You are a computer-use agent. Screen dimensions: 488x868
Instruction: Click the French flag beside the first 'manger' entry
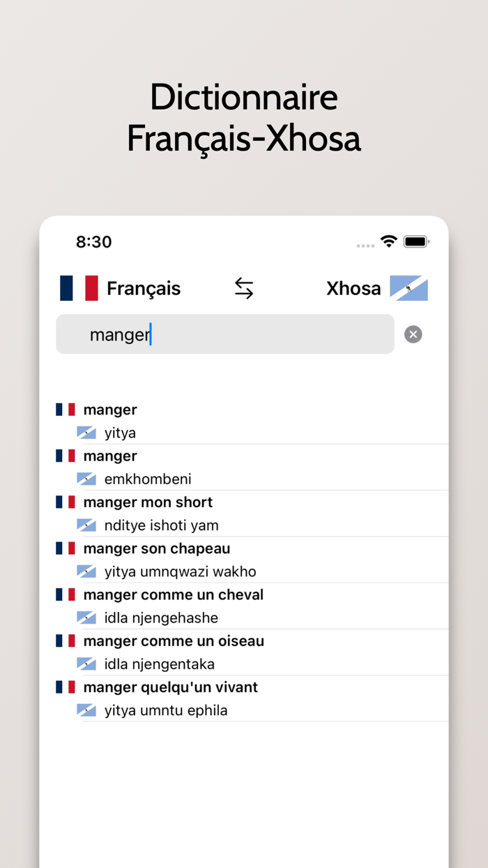[65, 409]
